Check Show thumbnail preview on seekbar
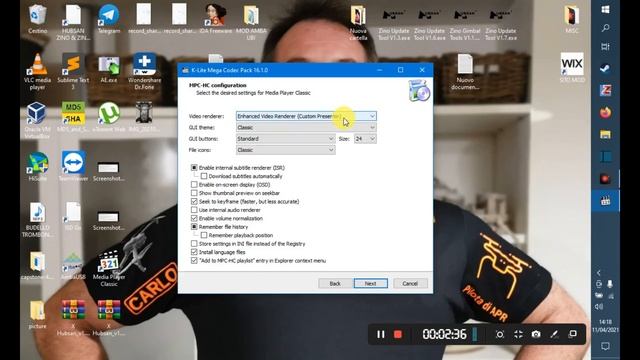 point(194,193)
